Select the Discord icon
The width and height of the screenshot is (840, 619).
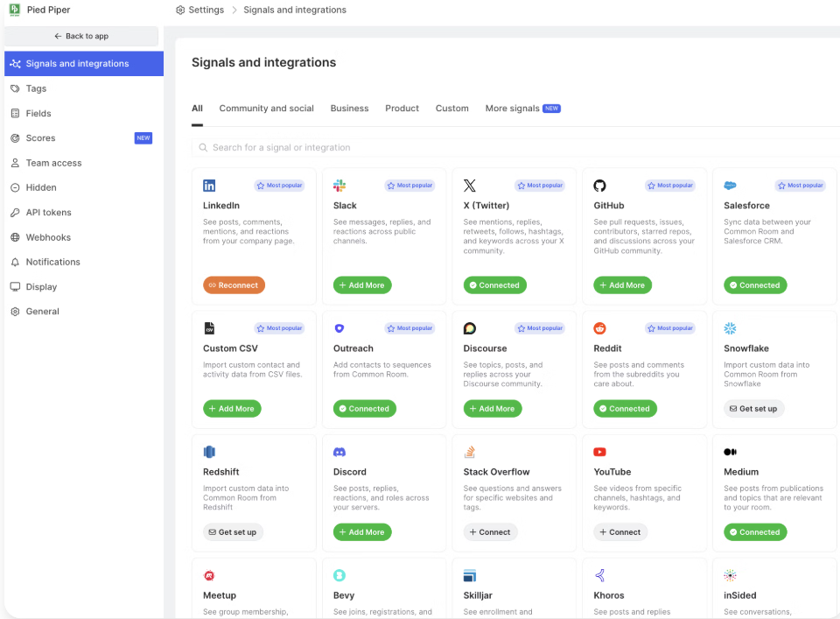[x=339, y=452]
